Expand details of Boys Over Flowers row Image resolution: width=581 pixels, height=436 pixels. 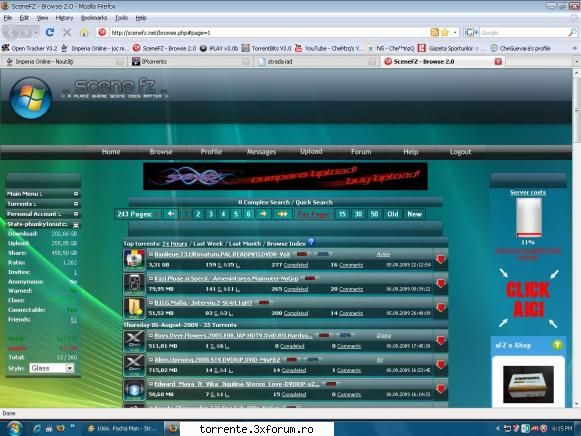pyautogui.click(x=151, y=336)
